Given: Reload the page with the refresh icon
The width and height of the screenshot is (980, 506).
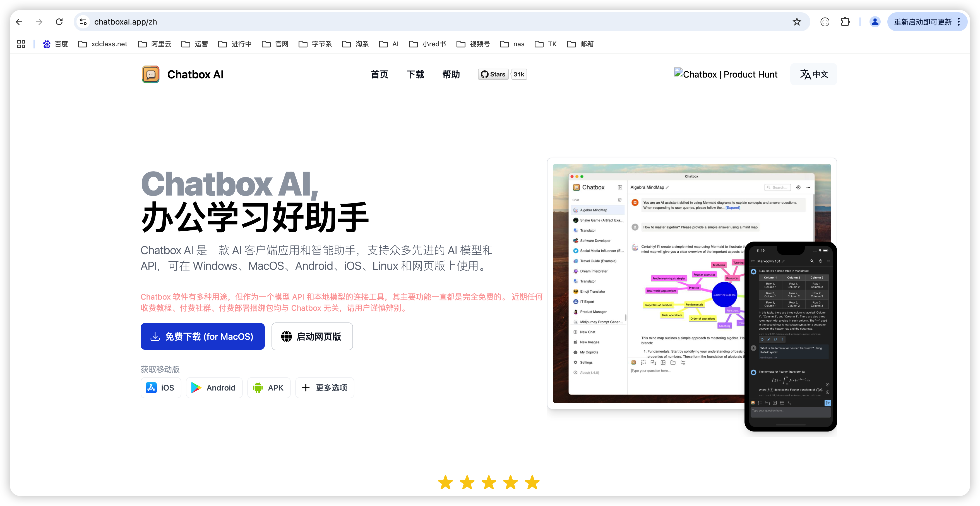Looking at the screenshot, I should tap(59, 22).
